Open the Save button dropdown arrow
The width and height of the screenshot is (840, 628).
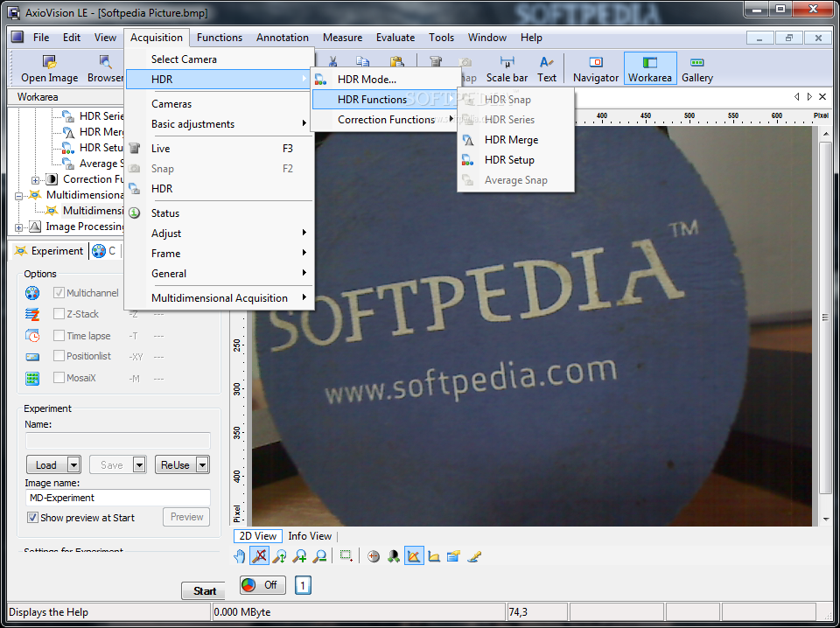pyautogui.click(x=139, y=464)
